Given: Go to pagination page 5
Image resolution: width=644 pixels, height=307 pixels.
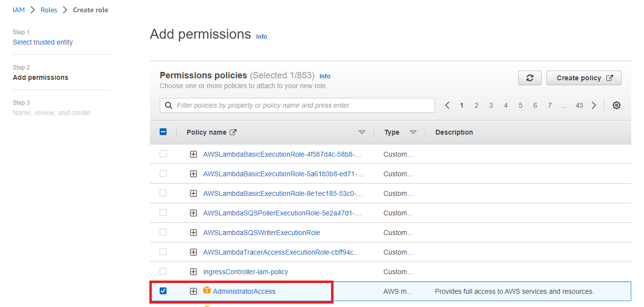Looking at the screenshot, I should pyautogui.click(x=521, y=105).
